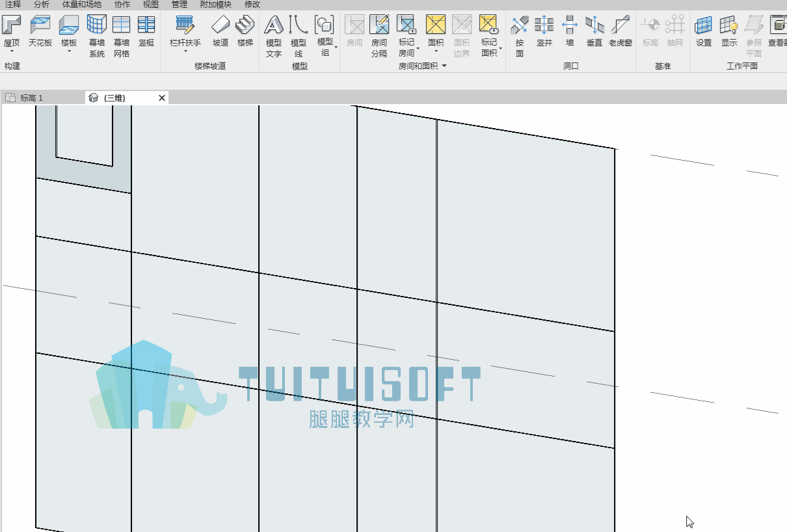The height and width of the screenshot is (532, 787).
Task: Activate the 房间分隔 room separator tool
Action: pyautogui.click(x=379, y=36)
